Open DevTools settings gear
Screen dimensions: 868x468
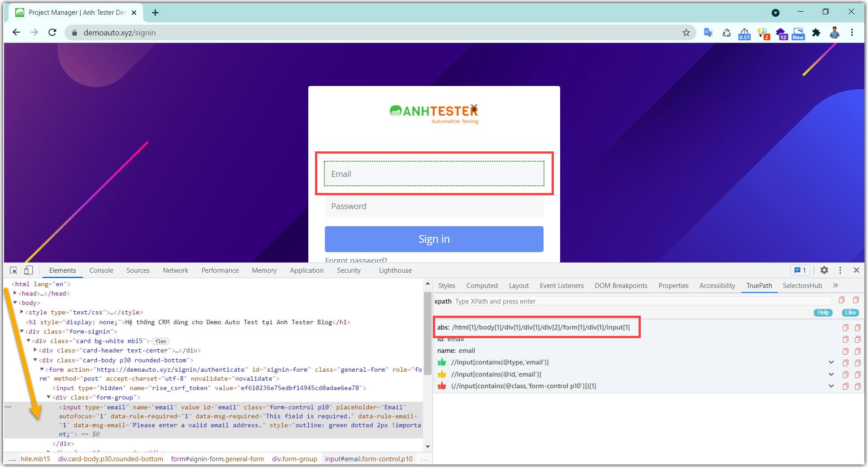pos(824,270)
